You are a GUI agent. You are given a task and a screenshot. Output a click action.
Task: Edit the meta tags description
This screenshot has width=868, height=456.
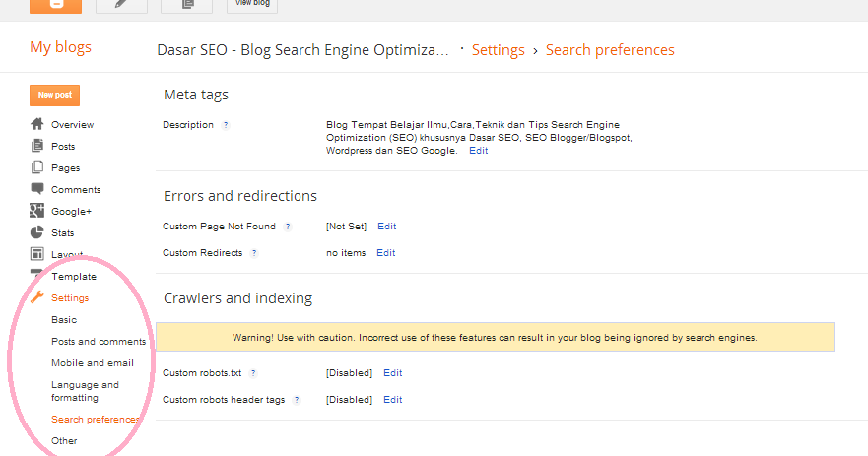tap(478, 151)
